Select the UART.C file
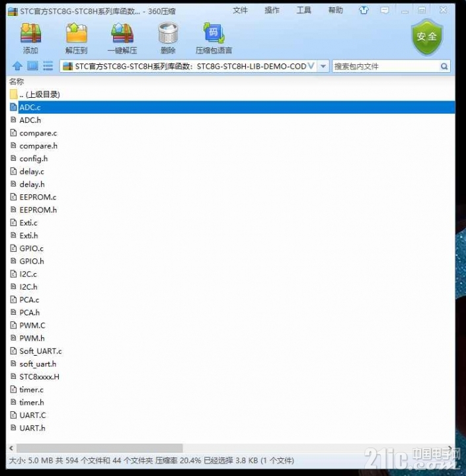 [x=231, y=415]
